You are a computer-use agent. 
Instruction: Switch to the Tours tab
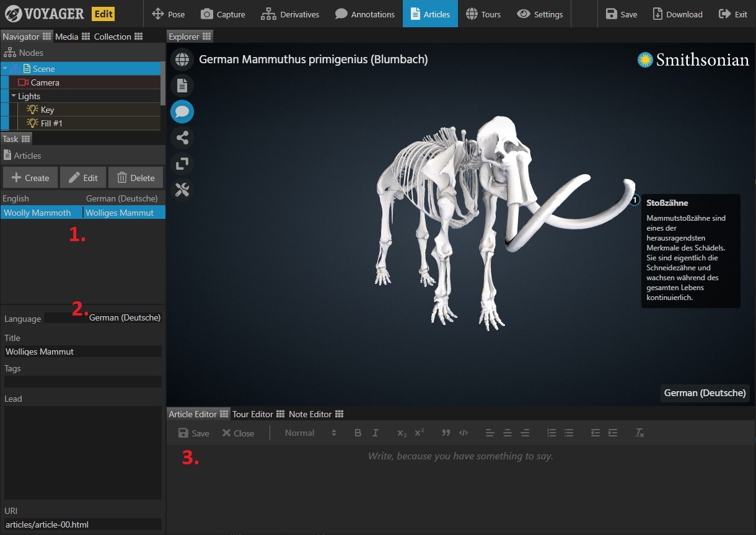point(483,14)
